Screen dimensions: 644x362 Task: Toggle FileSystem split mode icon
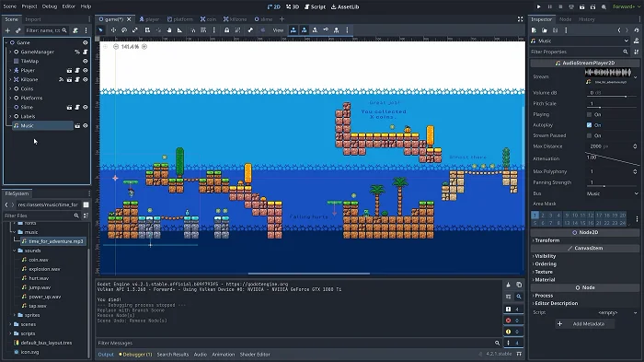[86, 204]
